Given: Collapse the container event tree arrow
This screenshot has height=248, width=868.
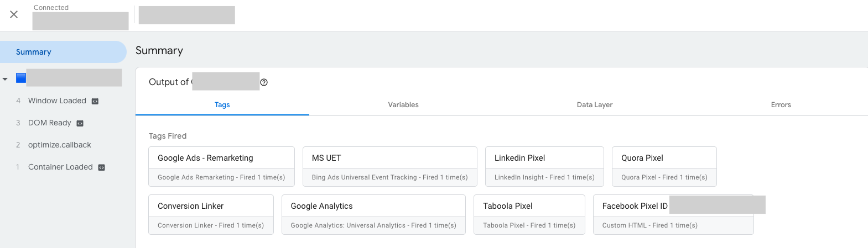Looking at the screenshot, I should pyautogui.click(x=5, y=79).
